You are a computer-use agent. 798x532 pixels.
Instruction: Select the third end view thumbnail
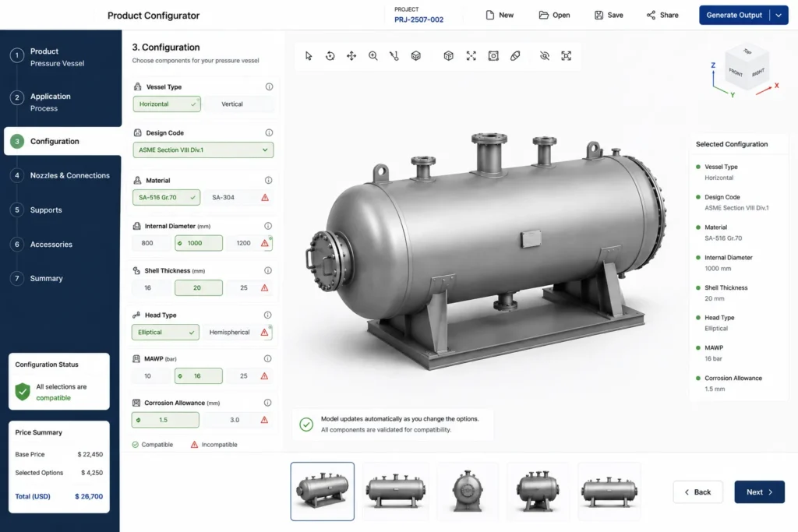(x=468, y=491)
